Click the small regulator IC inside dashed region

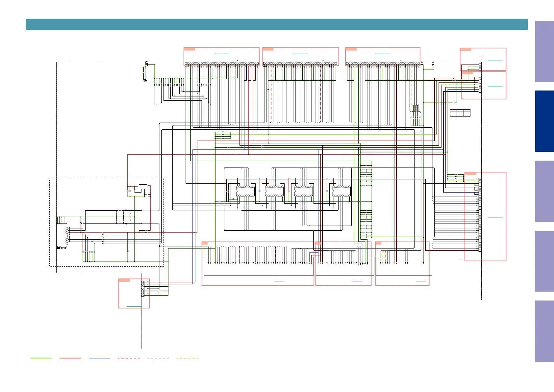click(x=143, y=187)
